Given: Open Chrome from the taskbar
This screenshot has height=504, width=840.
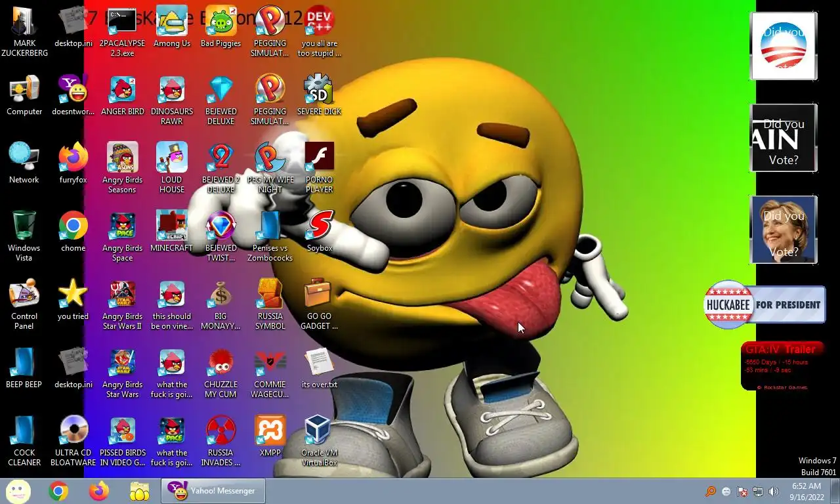Looking at the screenshot, I should 58,491.
